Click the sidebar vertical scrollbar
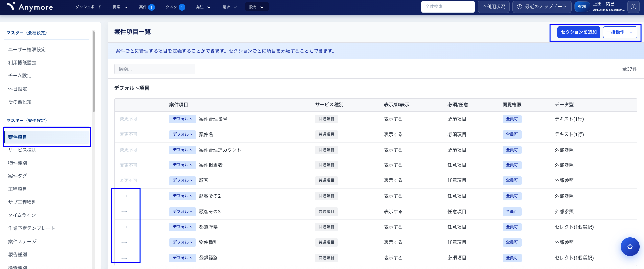This screenshot has height=269, width=644. [94, 71]
